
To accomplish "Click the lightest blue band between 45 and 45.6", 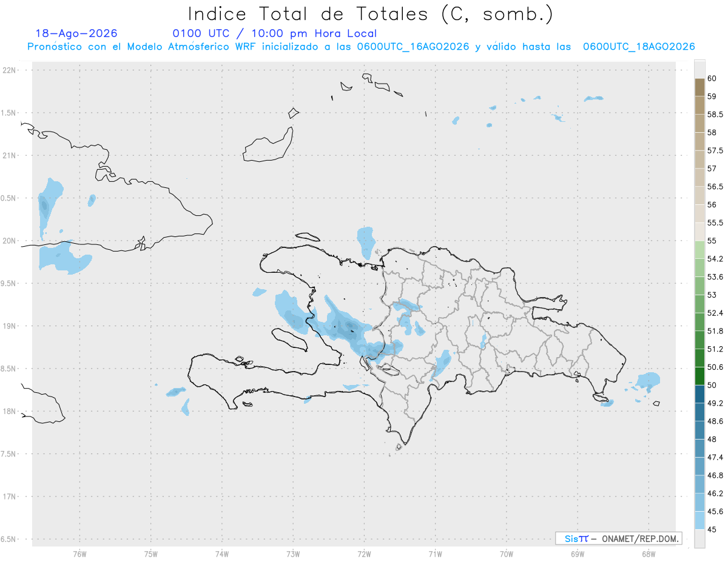I will click(699, 520).
